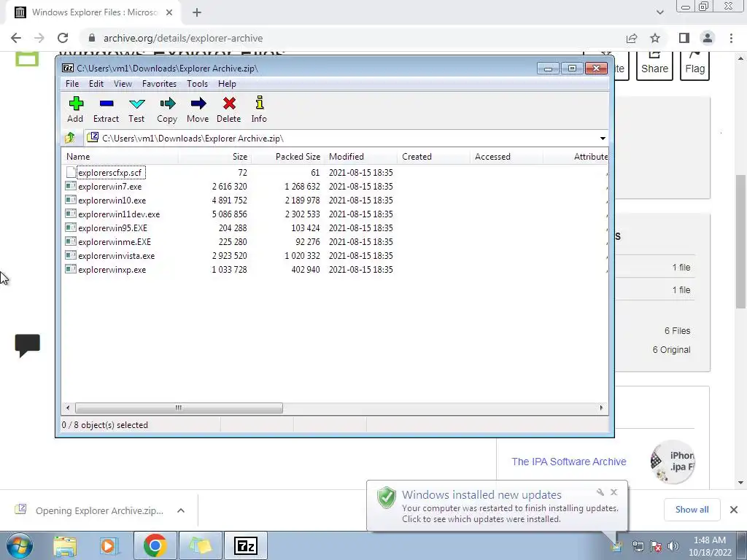Go up one folder level in 7-Zip
The height and width of the screenshot is (560, 747).
pos(70,138)
